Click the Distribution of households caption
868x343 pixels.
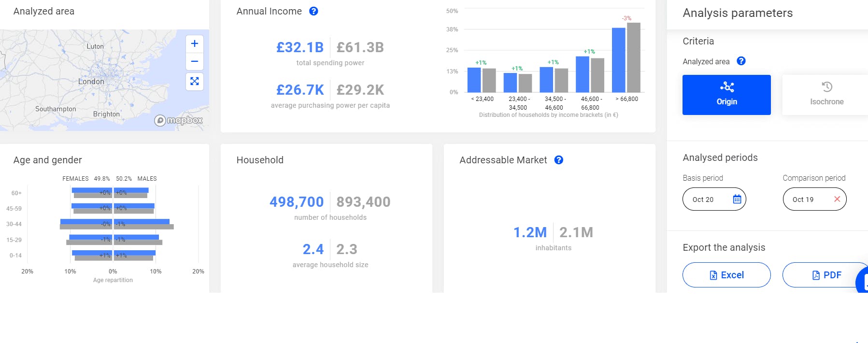tap(548, 115)
